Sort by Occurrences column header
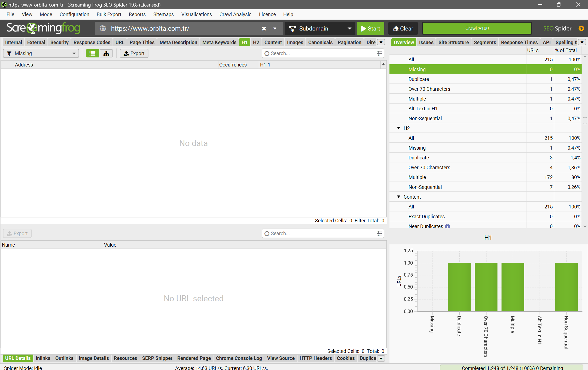This screenshot has height=370, width=588. pyautogui.click(x=238, y=65)
